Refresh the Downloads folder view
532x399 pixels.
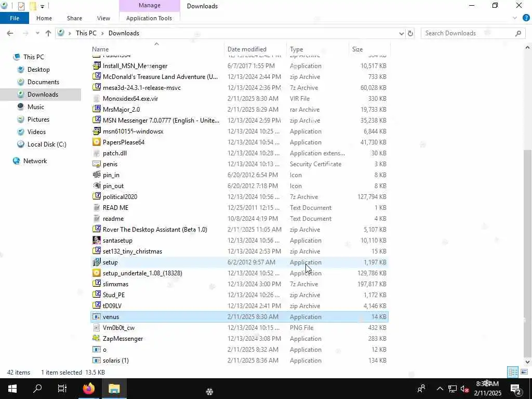(x=410, y=33)
